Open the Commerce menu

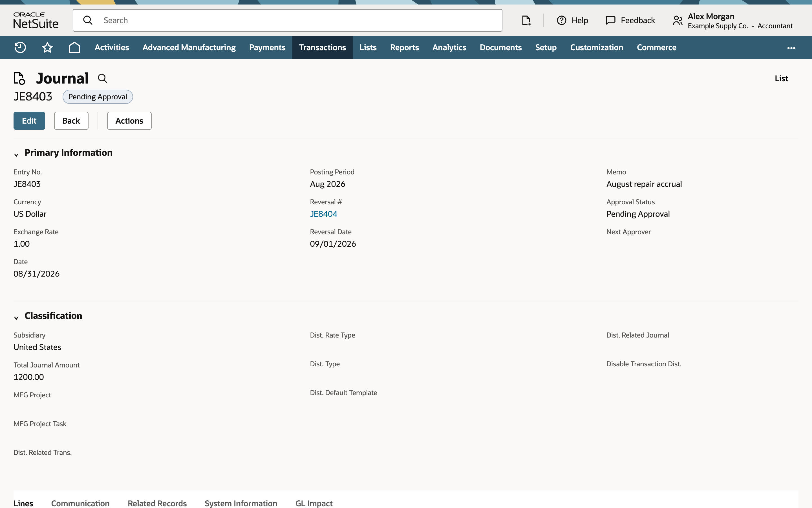(656, 47)
